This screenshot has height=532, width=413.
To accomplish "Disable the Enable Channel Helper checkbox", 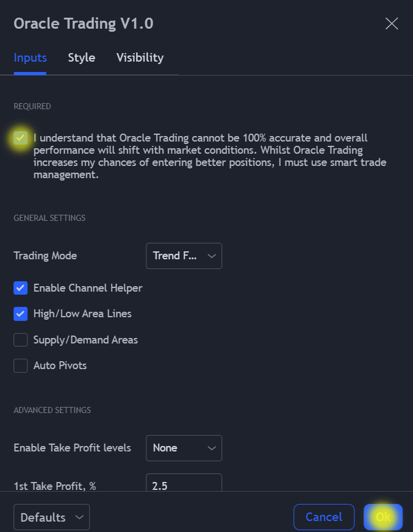I will tap(21, 288).
